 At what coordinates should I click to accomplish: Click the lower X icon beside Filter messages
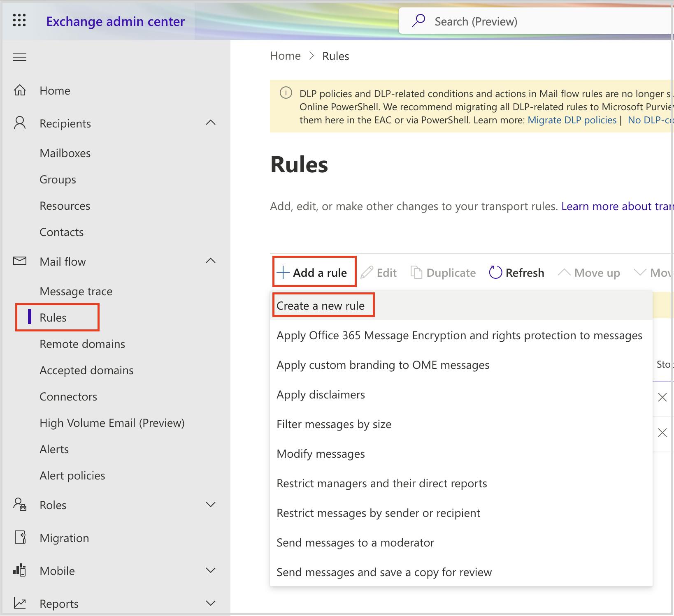(662, 433)
